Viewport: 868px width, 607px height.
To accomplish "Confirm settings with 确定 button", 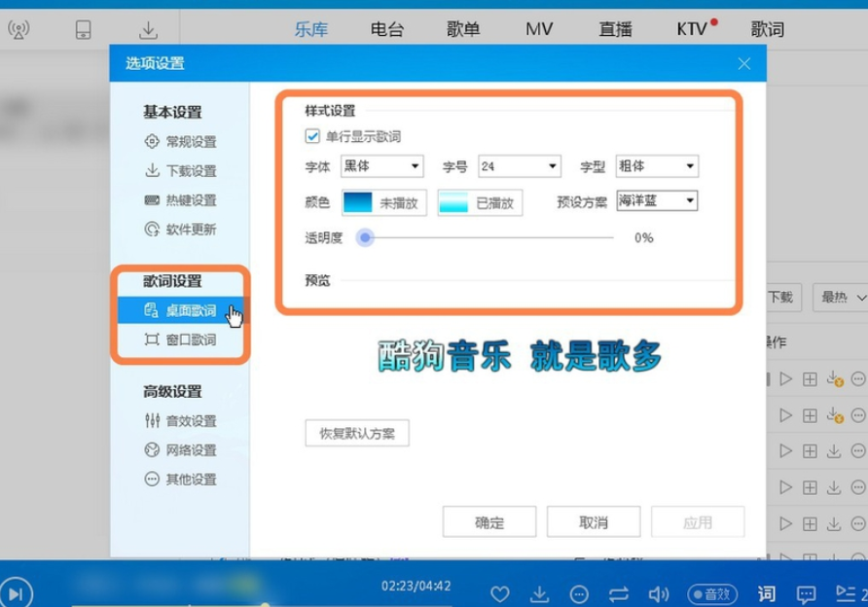I will (489, 521).
